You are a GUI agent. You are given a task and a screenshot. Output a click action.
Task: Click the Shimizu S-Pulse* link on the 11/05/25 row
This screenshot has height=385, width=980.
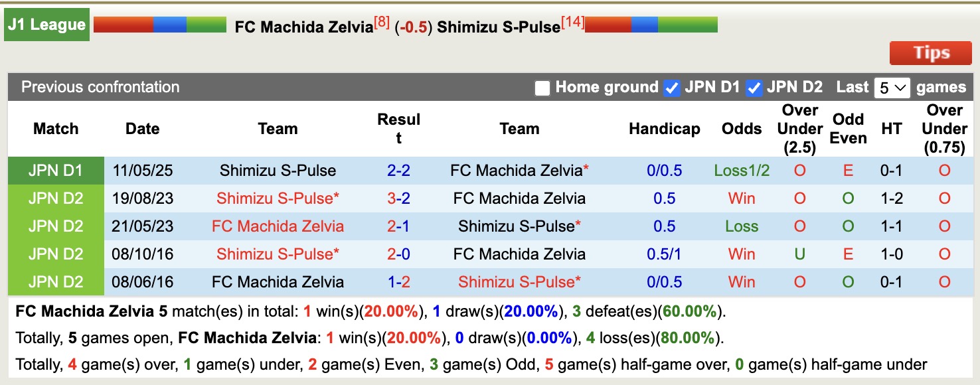[x=278, y=171]
